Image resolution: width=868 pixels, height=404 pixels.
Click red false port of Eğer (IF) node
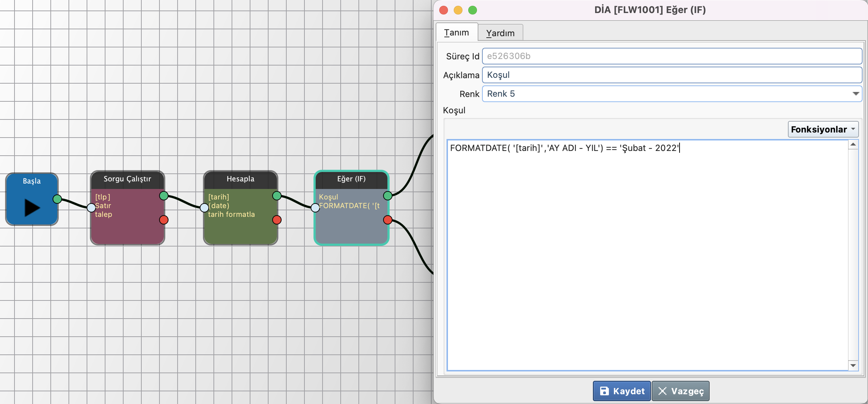pos(388,220)
